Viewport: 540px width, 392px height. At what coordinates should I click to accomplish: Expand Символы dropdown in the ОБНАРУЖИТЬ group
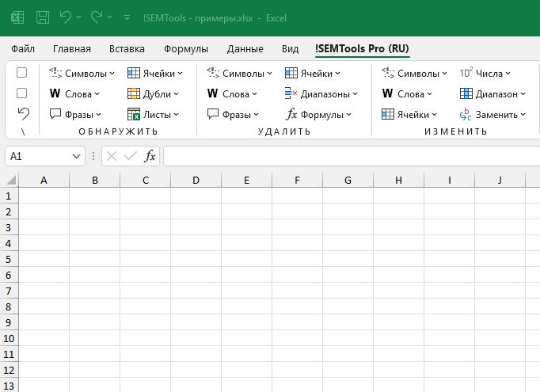click(x=82, y=73)
